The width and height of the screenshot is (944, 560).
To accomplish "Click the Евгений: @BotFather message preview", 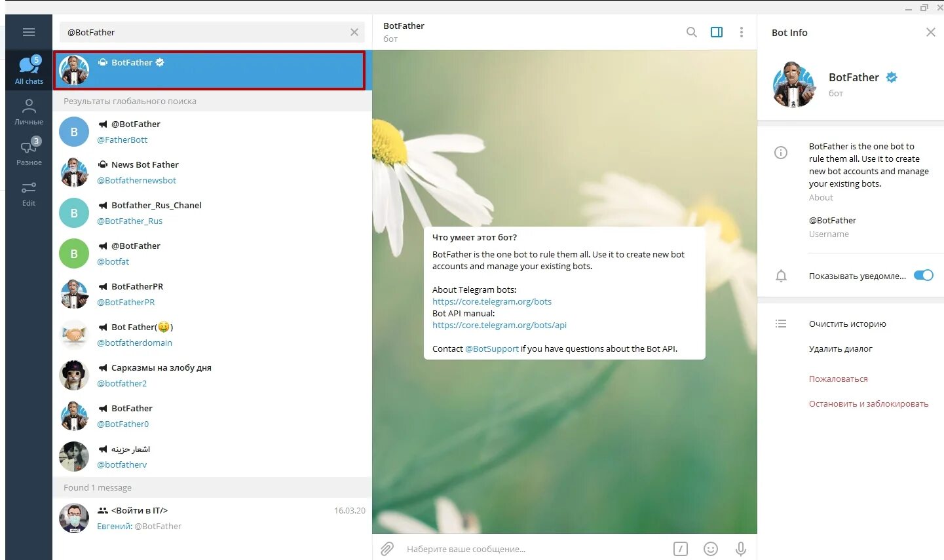I will 139,527.
